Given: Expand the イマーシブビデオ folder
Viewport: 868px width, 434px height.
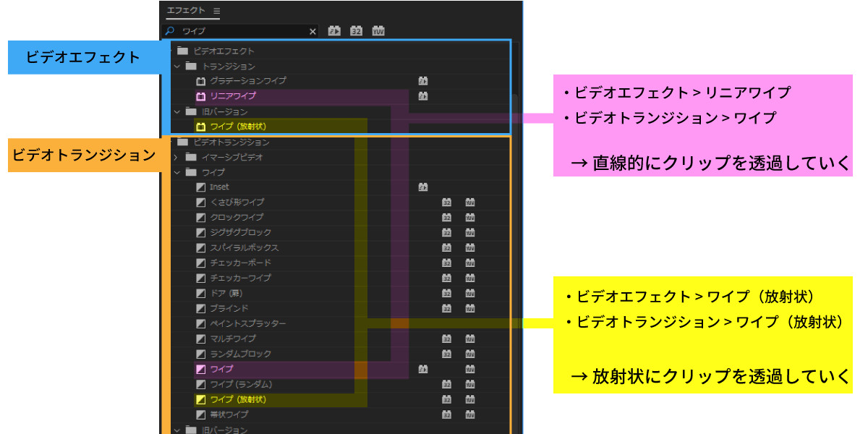Looking at the screenshot, I should (177, 157).
